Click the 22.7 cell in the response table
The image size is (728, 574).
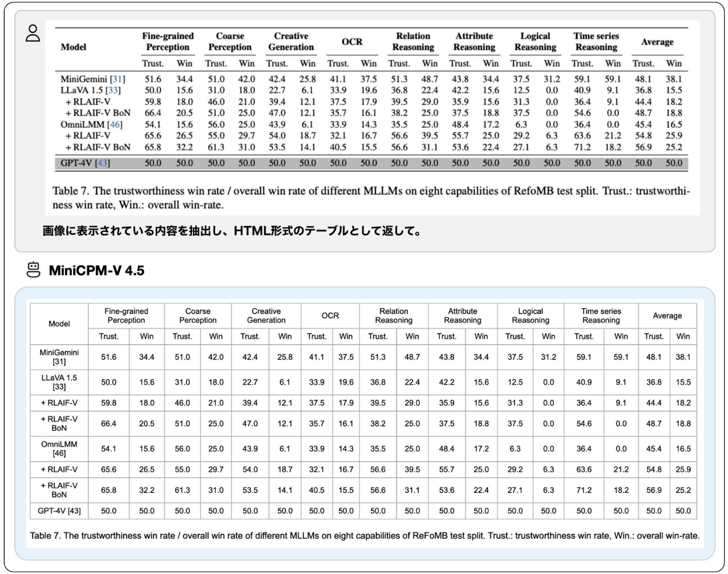[250, 382]
